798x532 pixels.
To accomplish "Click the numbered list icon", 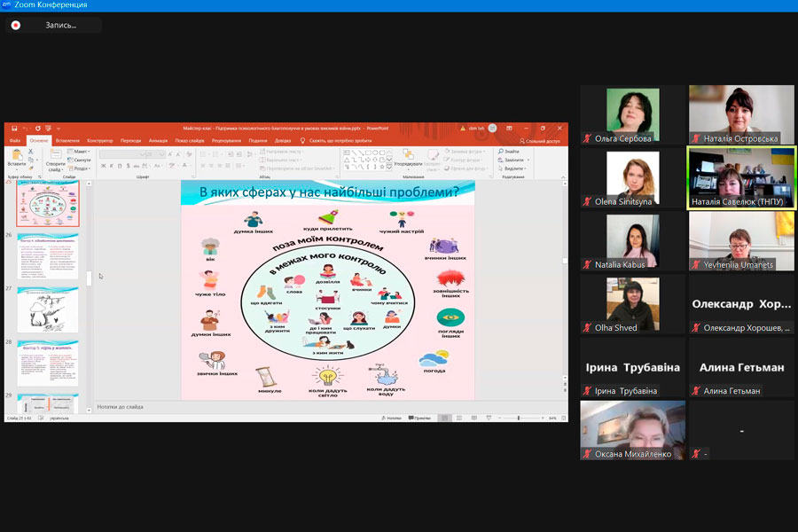I will click(217, 153).
